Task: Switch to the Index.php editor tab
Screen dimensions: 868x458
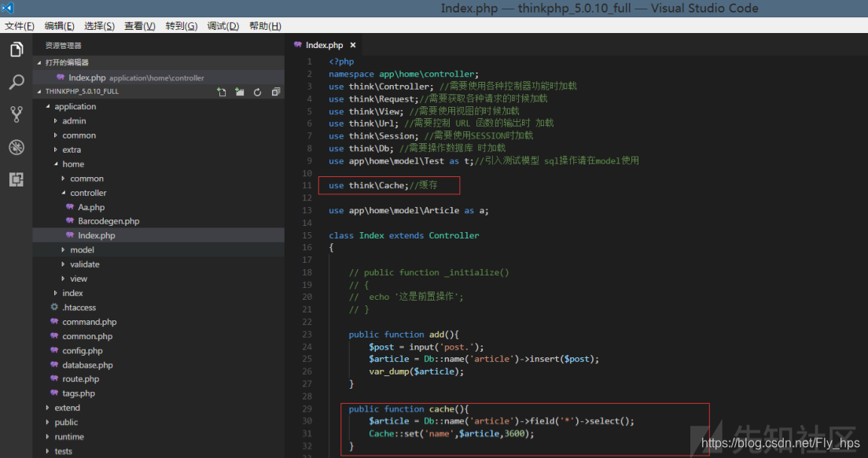Action: 325,46
